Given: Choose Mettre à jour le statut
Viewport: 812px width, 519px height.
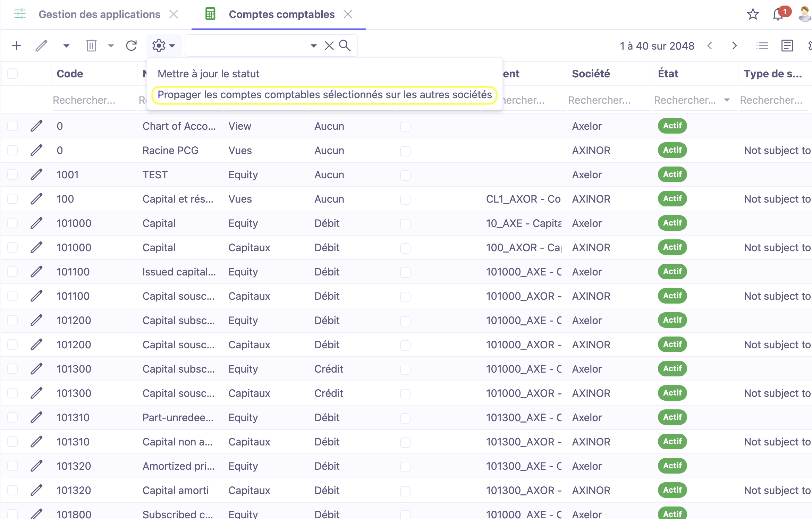Looking at the screenshot, I should pos(208,74).
